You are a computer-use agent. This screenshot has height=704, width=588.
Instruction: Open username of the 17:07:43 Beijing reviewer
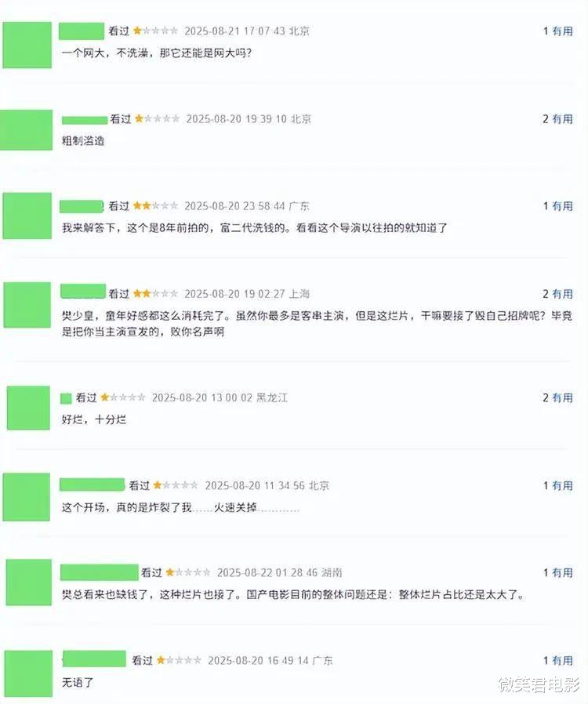[x=82, y=31]
